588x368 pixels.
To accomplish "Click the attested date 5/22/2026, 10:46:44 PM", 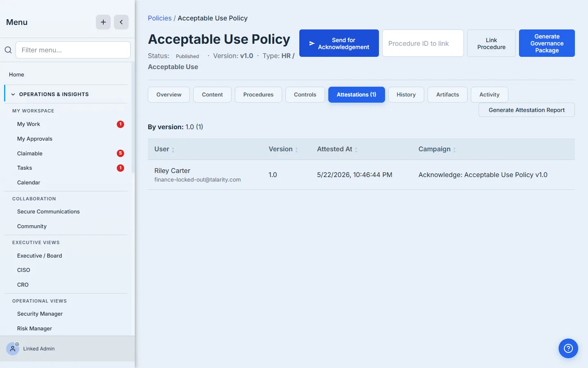I will tap(354, 175).
